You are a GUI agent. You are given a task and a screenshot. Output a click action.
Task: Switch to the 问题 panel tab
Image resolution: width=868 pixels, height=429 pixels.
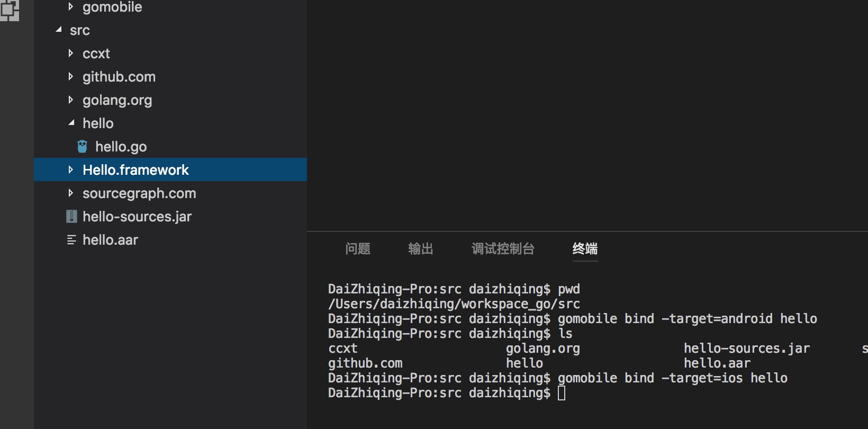click(358, 249)
